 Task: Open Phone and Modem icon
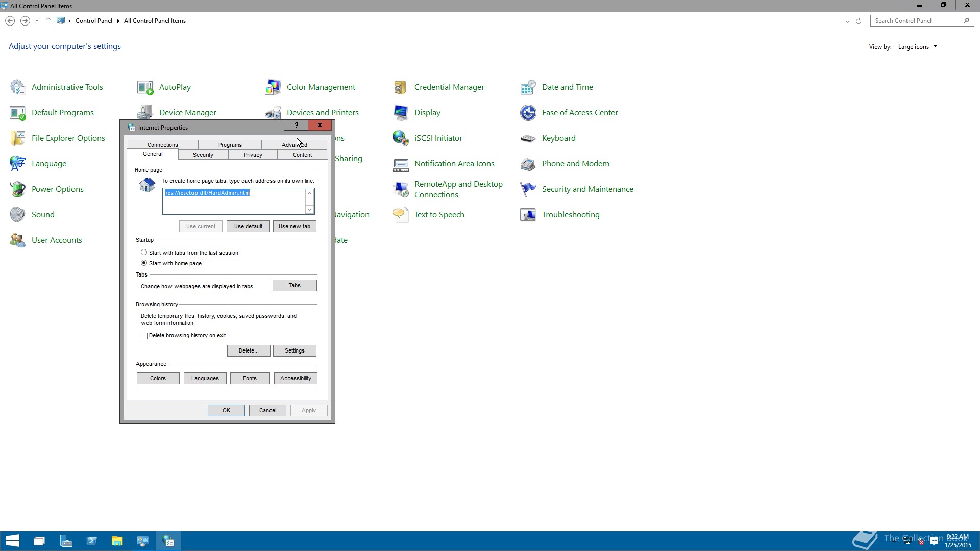tap(528, 164)
